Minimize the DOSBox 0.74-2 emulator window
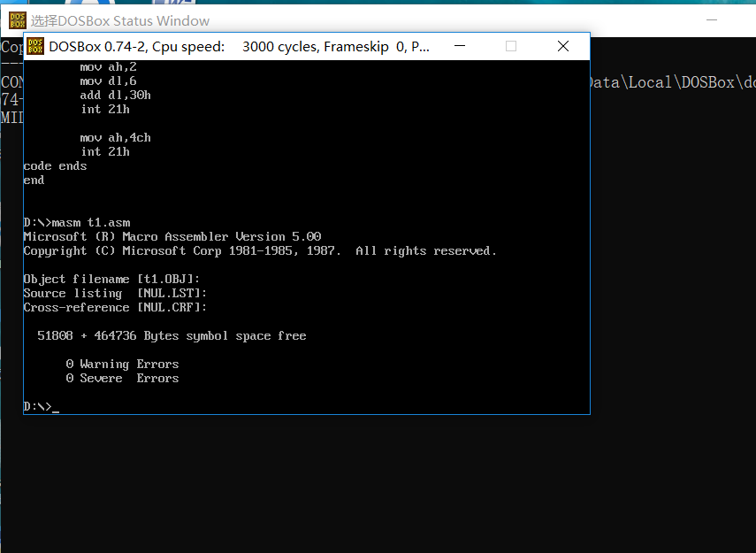756x553 pixels. tap(460, 46)
